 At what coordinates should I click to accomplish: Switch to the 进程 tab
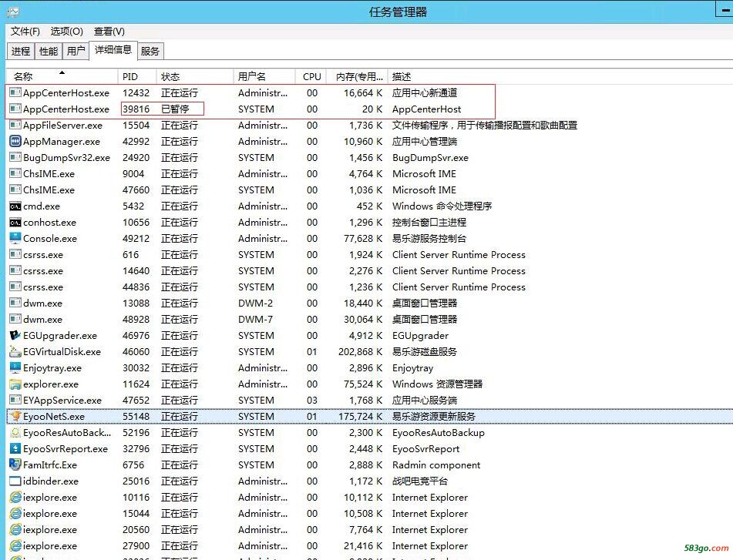[x=21, y=51]
